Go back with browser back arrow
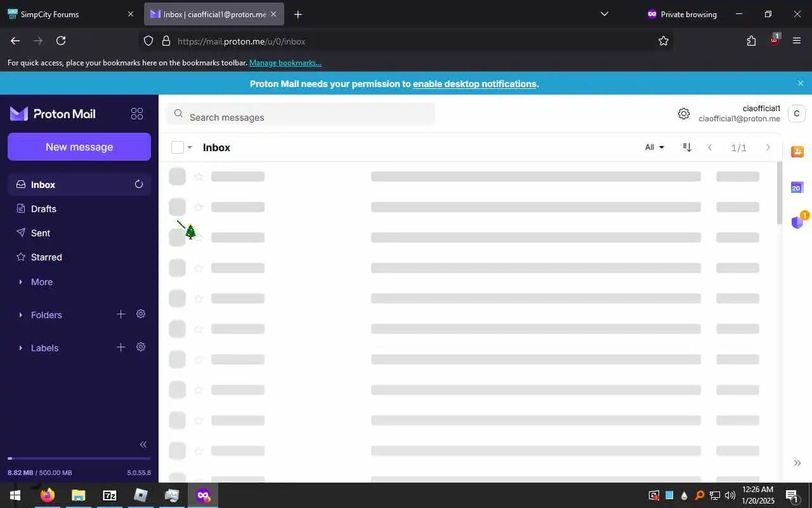 (15, 41)
